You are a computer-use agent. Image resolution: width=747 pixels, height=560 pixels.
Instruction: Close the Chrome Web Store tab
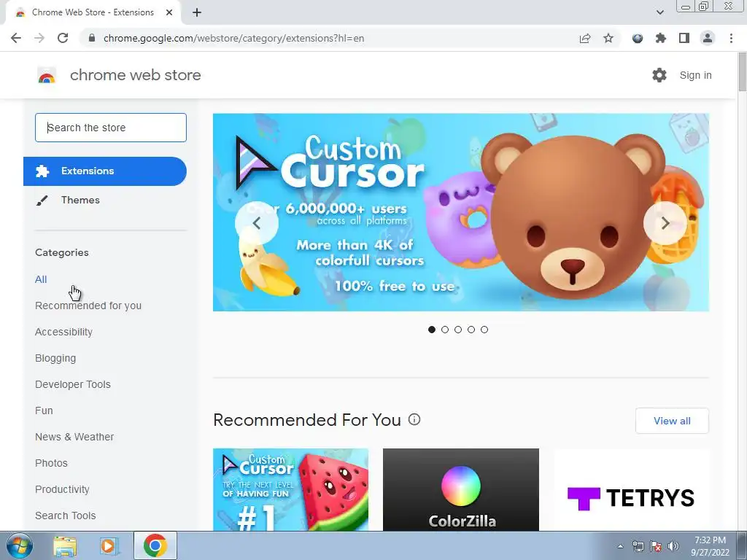(x=169, y=12)
